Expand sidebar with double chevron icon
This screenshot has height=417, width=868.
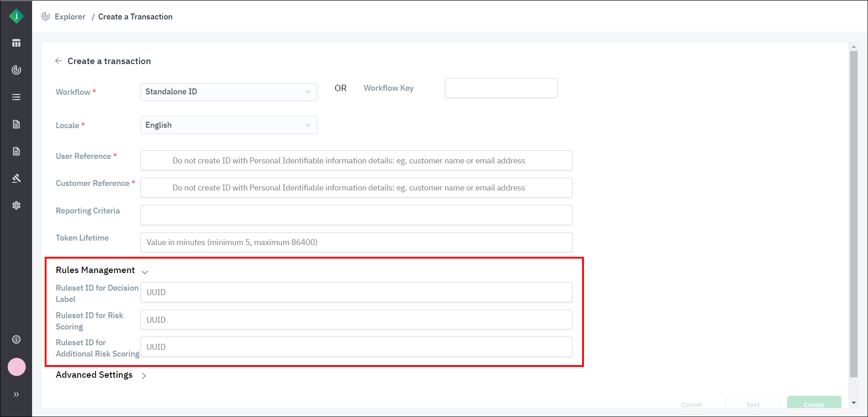(16, 394)
